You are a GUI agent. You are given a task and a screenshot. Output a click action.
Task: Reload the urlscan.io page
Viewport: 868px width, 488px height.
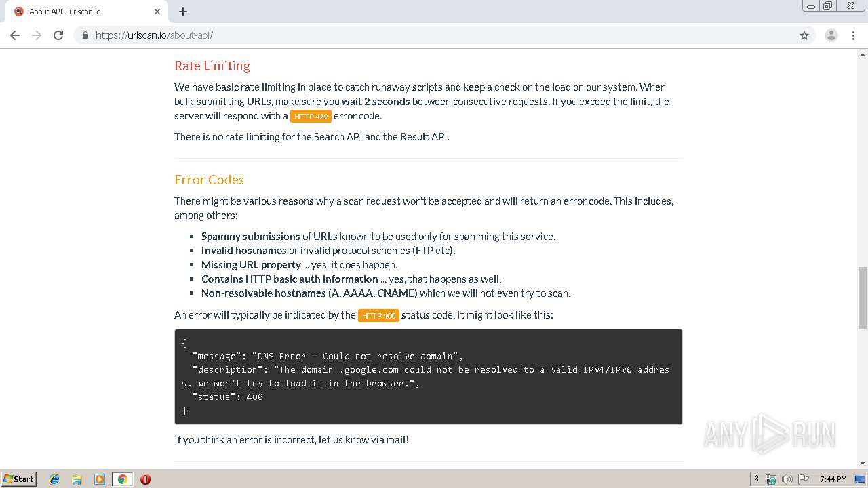click(58, 35)
